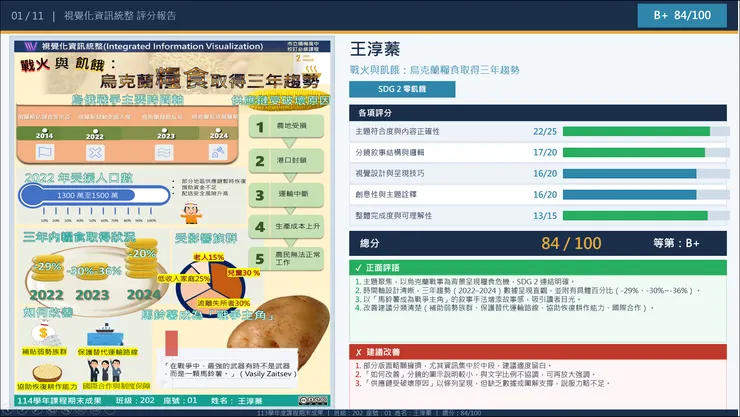
Task: Click the 流離失所者30% pie label
Action: [x=224, y=303]
